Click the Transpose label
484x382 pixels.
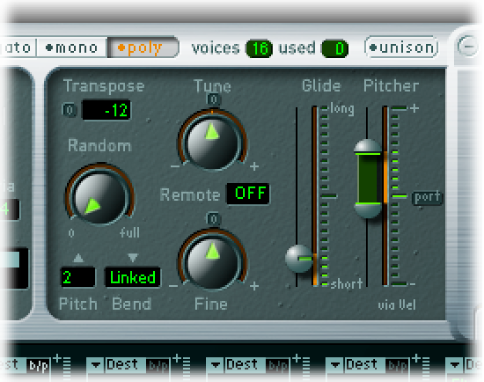coord(104,86)
